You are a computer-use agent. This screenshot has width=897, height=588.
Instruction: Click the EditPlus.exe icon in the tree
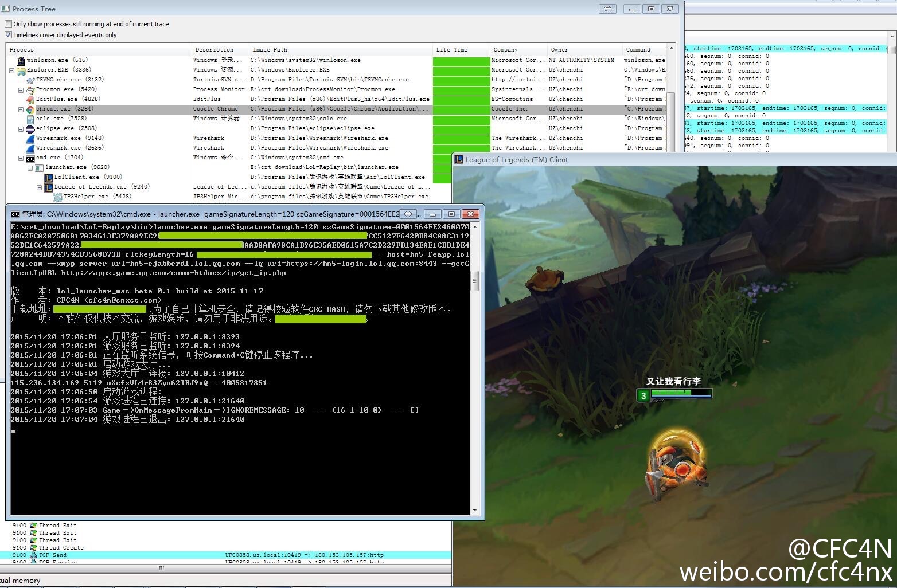[x=30, y=100]
